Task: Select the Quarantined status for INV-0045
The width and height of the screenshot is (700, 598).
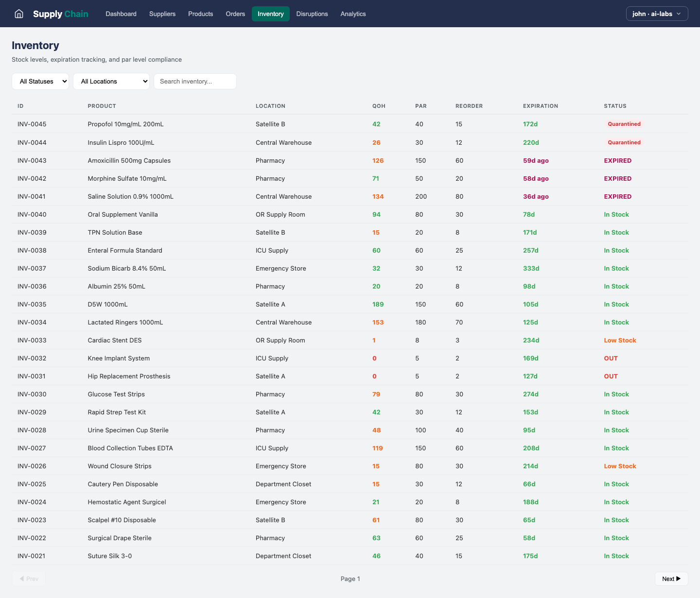Action: tap(624, 124)
